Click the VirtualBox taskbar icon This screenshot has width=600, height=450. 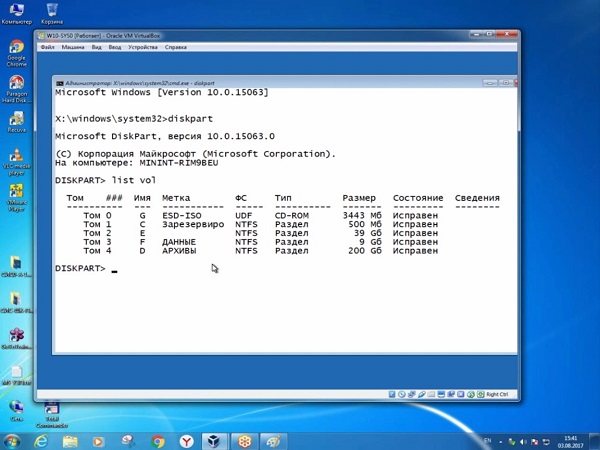coord(213,440)
